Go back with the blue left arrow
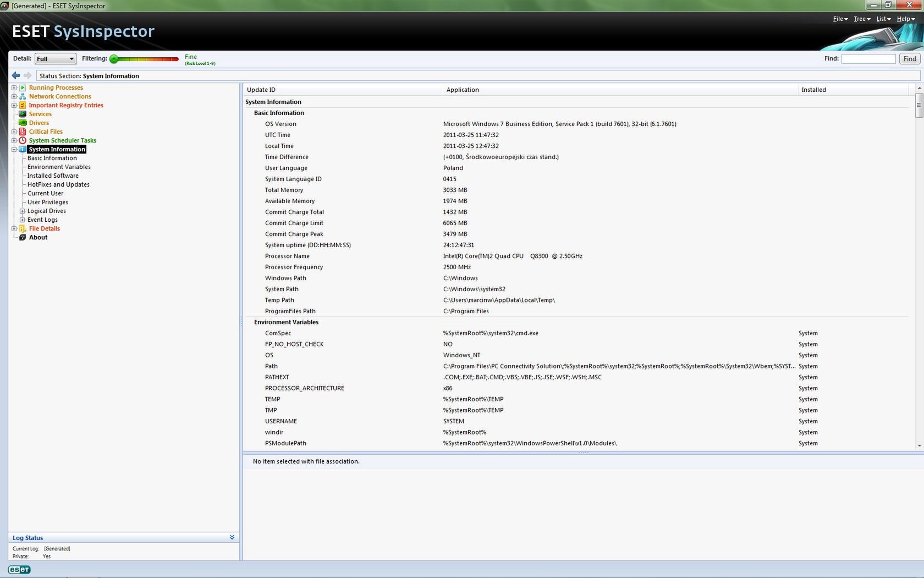 coord(15,75)
